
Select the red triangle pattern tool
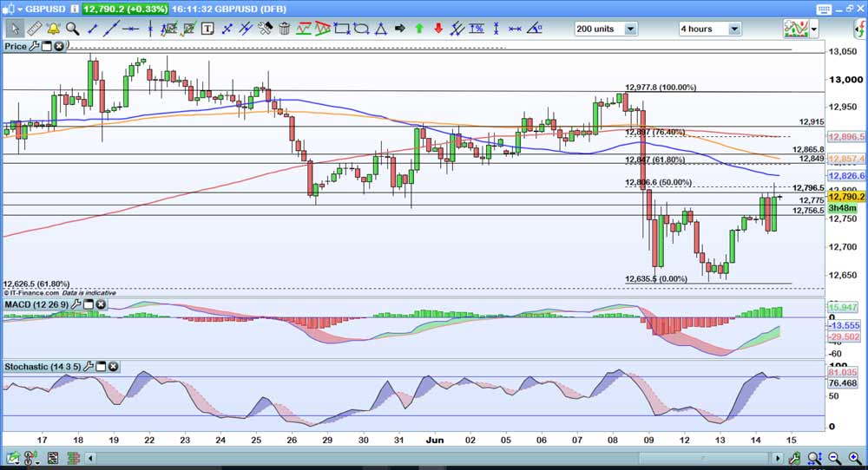[323, 29]
